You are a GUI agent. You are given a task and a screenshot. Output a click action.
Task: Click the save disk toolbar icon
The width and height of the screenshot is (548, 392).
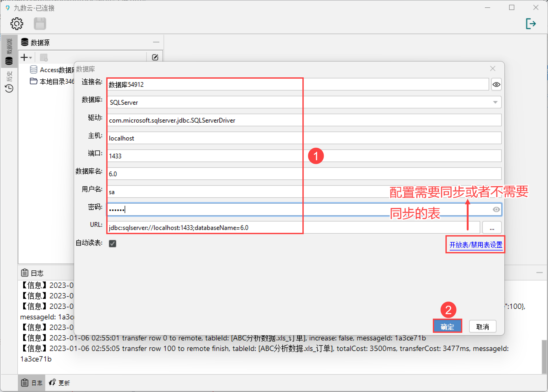pos(40,24)
